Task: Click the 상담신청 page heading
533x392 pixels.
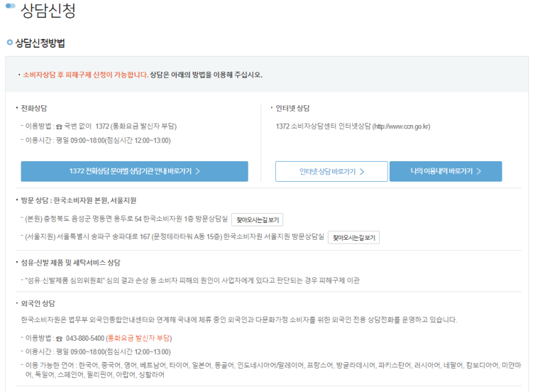Action: coord(48,11)
